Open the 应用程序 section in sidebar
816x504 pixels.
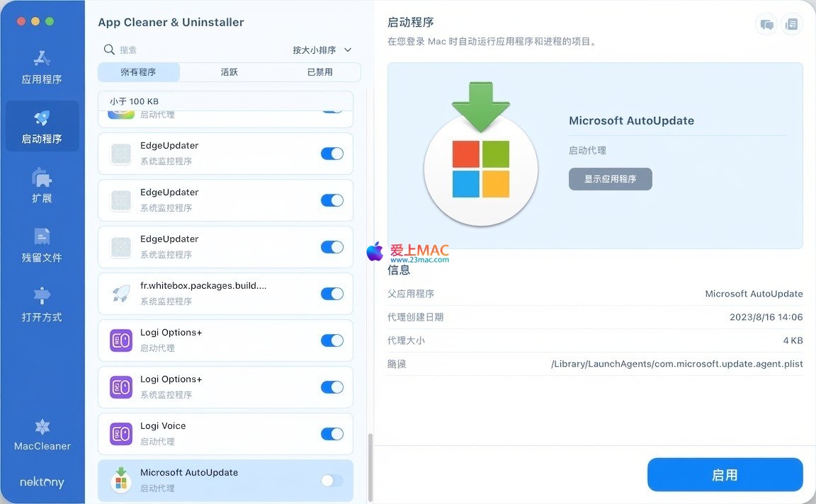(42, 67)
